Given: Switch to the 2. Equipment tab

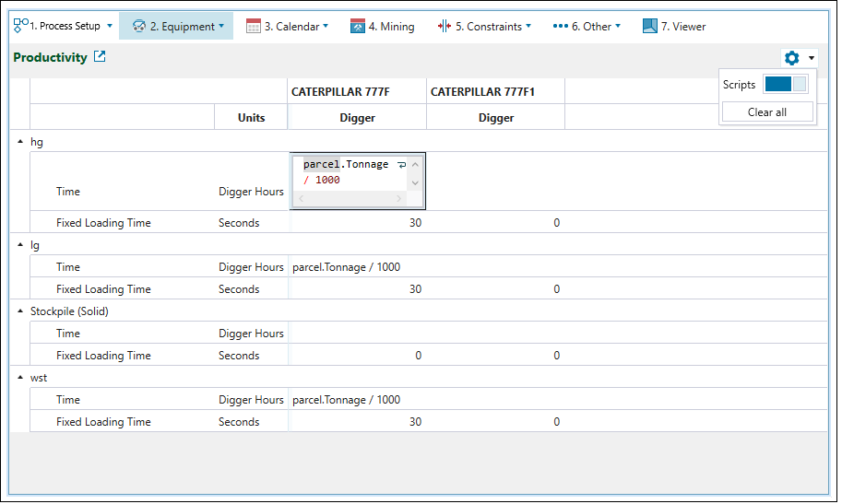Looking at the screenshot, I should (x=176, y=26).
